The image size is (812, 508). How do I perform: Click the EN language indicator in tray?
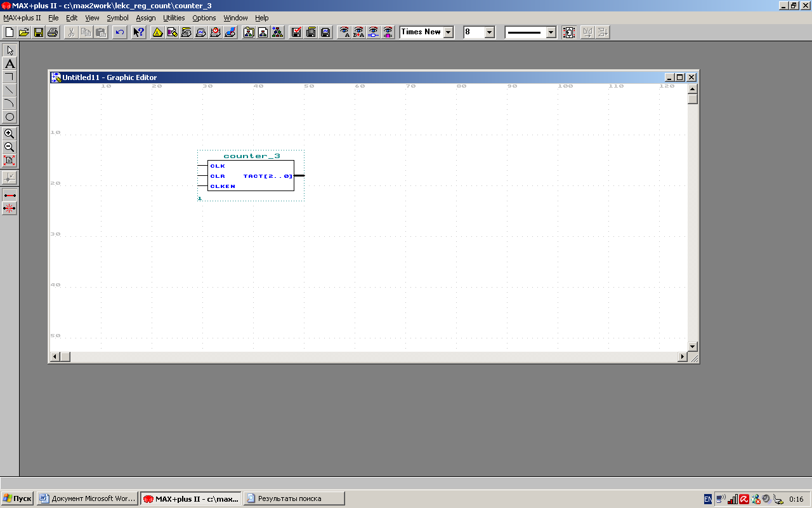point(708,499)
